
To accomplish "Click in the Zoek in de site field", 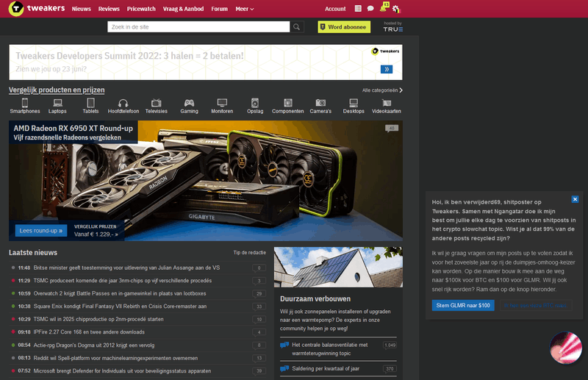I will 198,27.
